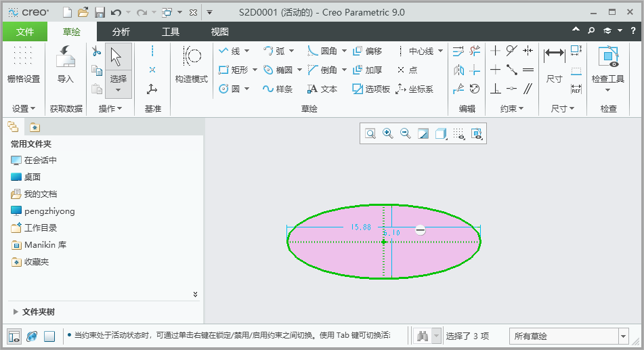Select the Line (线) tool
The image size is (644, 350).
pos(230,51)
